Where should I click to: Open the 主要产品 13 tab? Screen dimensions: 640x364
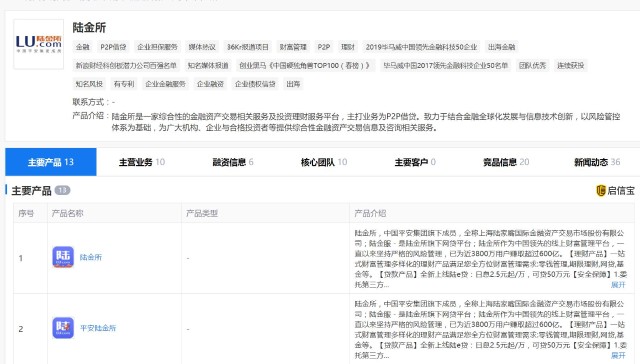pos(51,162)
